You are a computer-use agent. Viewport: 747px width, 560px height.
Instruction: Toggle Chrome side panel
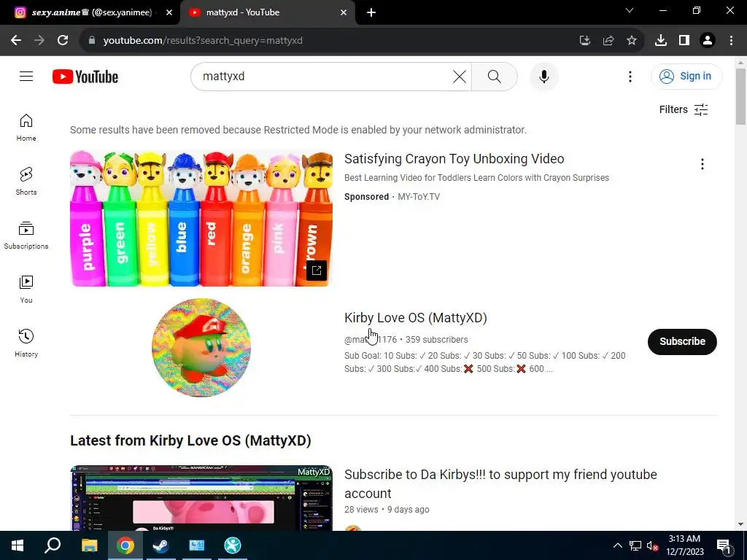pyautogui.click(x=684, y=41)
